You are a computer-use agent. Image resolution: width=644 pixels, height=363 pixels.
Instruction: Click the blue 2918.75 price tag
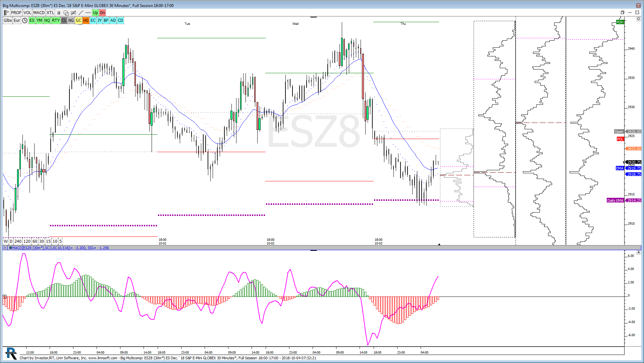(634, 174)
